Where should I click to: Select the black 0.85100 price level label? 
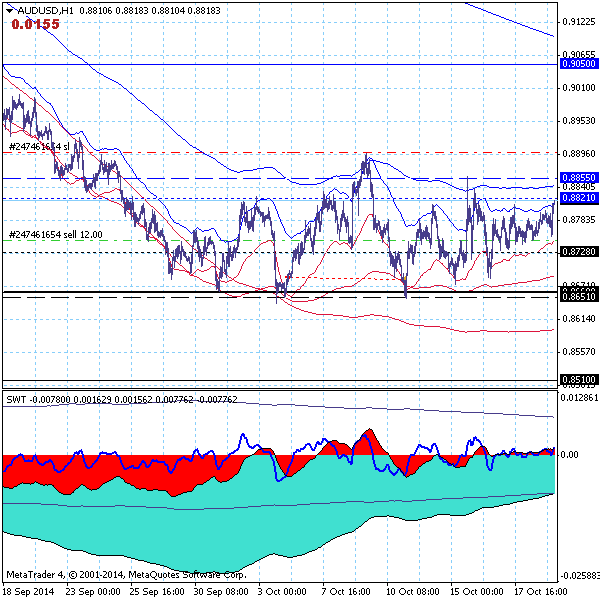(579, 380)
